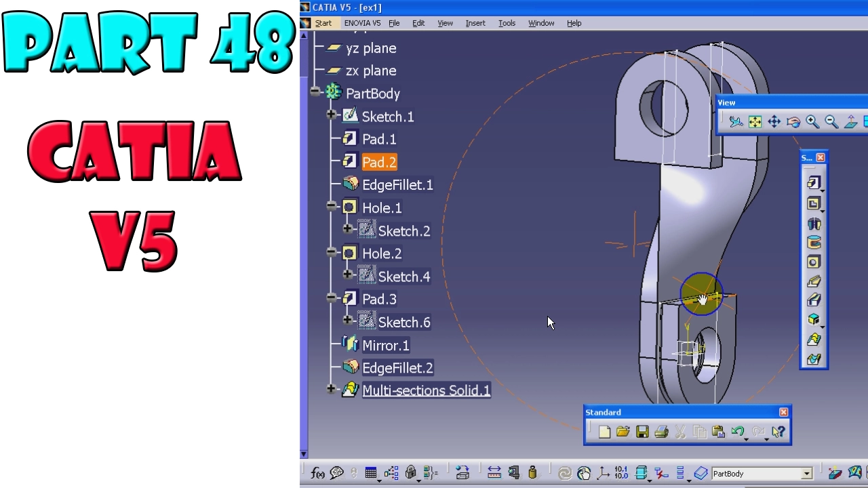868x488 pixels.
Task: Click the Open folder icon in Standard toolbar
Action: point(623,432)
